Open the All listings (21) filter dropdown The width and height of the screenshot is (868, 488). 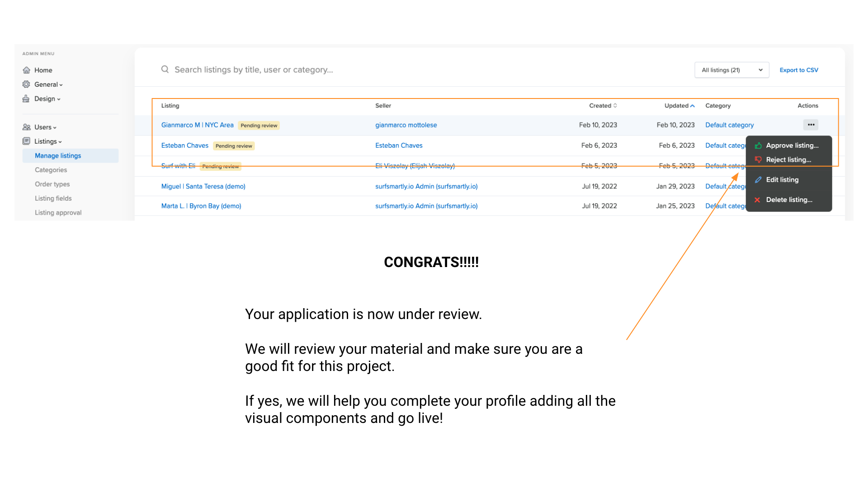pos(731,70)
